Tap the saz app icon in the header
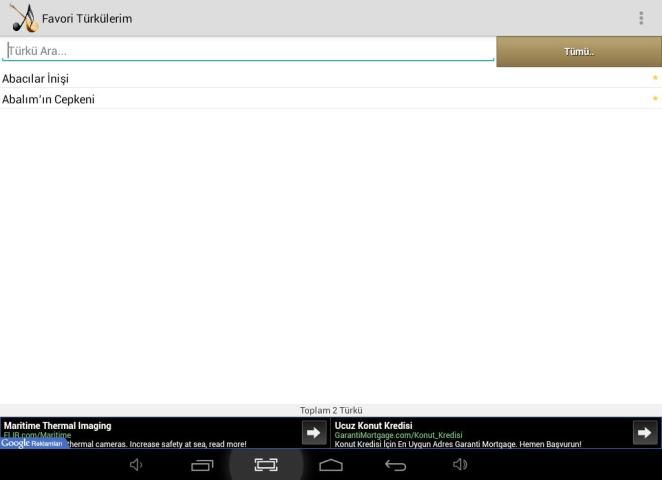662x480 pixels. point(22,18)
